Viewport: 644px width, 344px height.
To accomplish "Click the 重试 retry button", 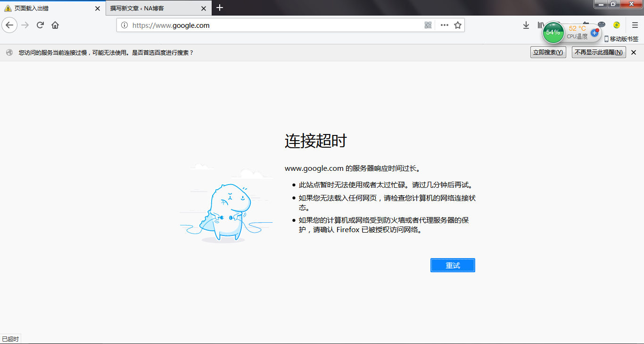I will point(453,265).
